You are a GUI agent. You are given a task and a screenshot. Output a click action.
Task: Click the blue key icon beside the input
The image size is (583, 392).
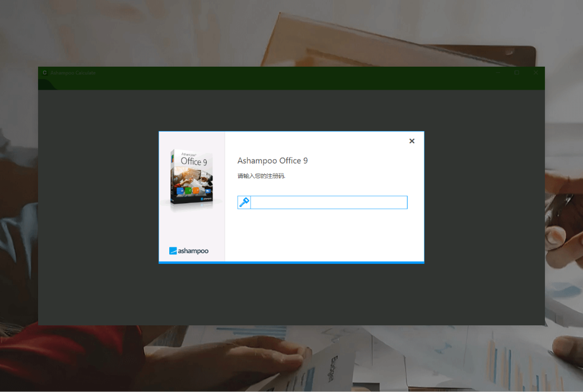[x=244, y=203]
